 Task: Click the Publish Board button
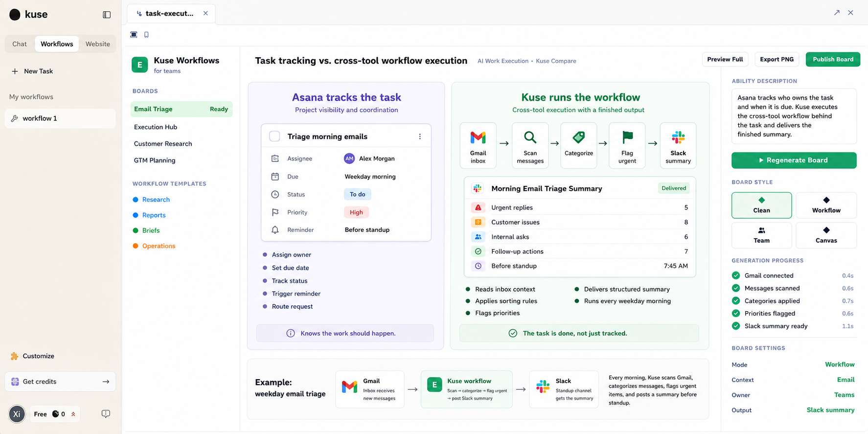[x=833, y=59]
